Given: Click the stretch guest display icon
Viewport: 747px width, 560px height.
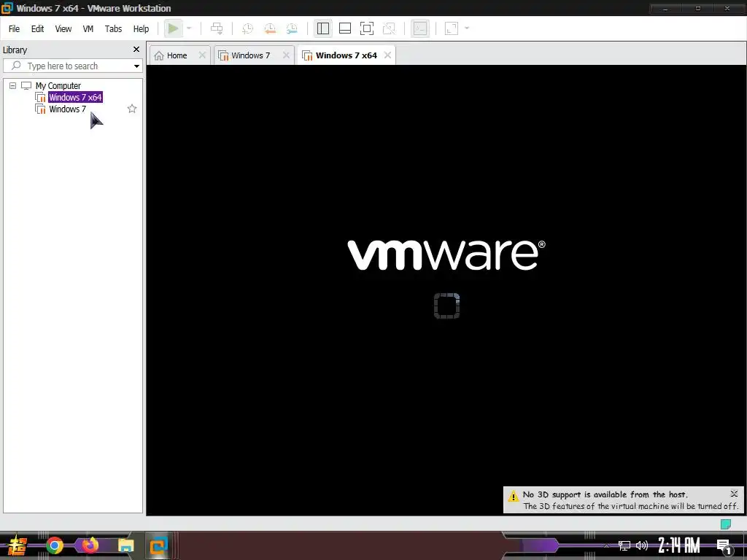Looking at the screenshot, I should (x=451, y=28).
